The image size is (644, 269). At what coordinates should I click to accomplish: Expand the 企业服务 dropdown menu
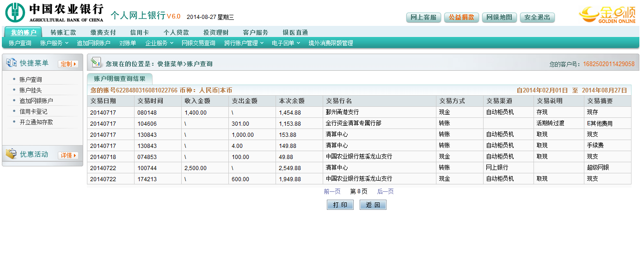[159, 43]
